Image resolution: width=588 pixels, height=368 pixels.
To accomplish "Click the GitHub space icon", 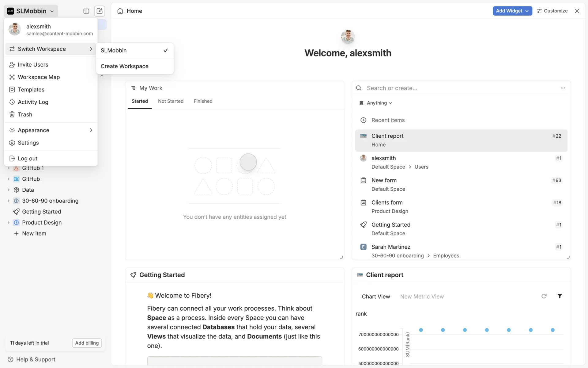I will [17, 179].
